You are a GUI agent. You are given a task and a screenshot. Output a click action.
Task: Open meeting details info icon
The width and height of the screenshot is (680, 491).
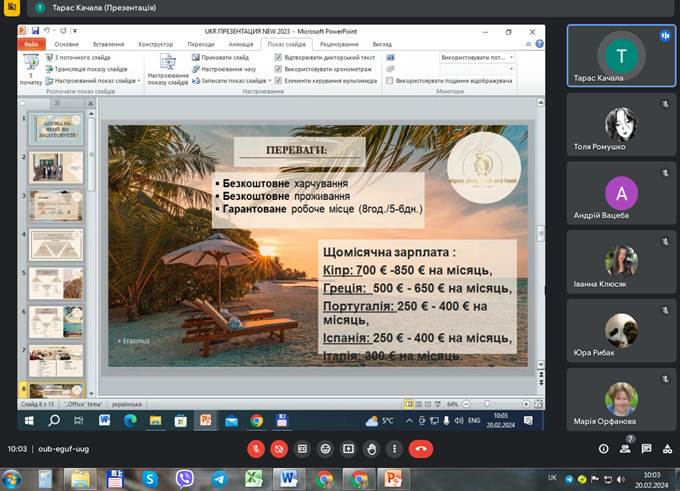pyautogui.click(x=604, y=449)
